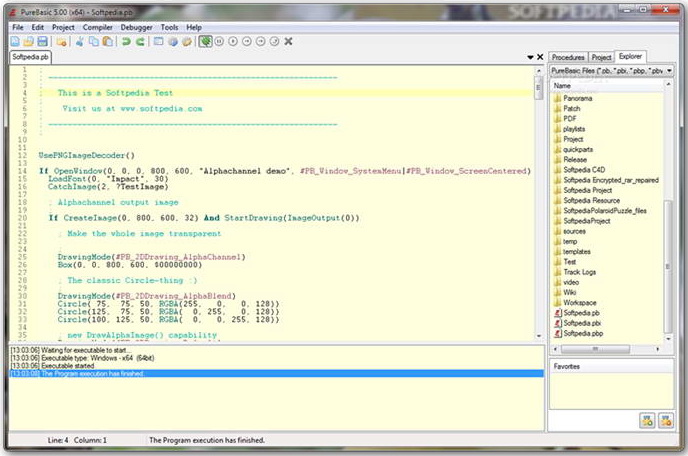688x456 pixels.
Task: Click the Remove from Favorites icon
Action: [666, 420]
